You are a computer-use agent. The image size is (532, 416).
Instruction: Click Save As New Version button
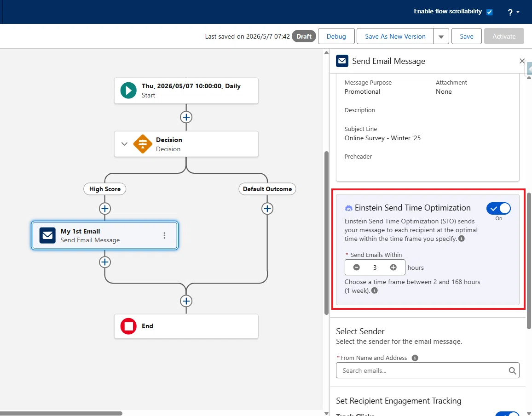click(395, 36)
